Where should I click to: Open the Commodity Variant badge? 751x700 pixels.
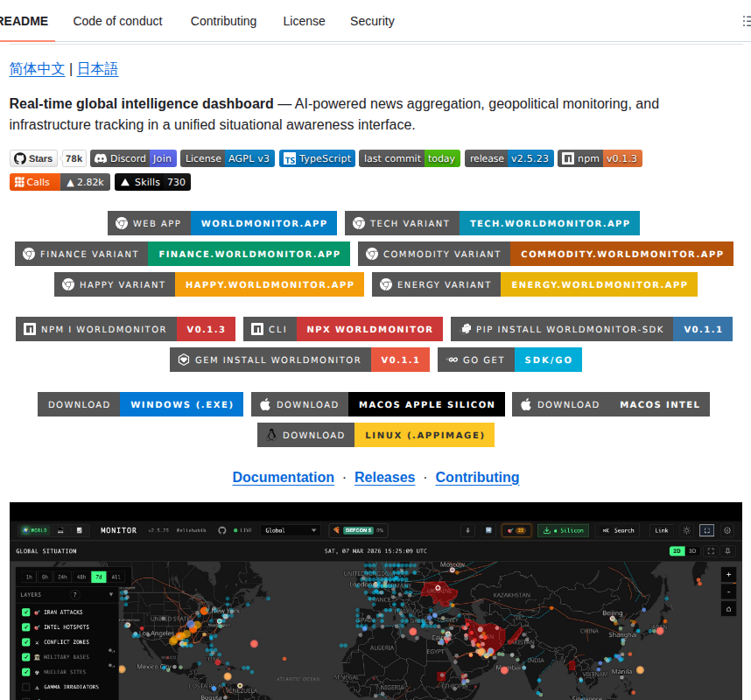pyautogui.click(x=545, y=254)
